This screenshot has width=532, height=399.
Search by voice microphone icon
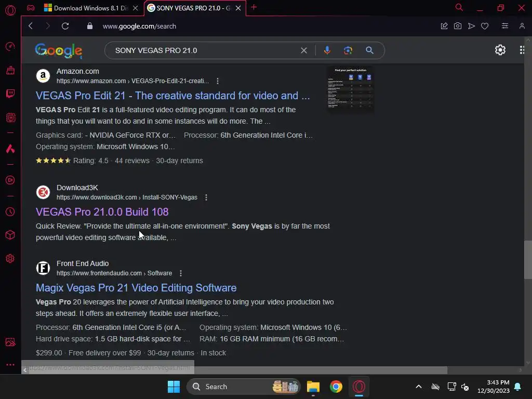327,50
